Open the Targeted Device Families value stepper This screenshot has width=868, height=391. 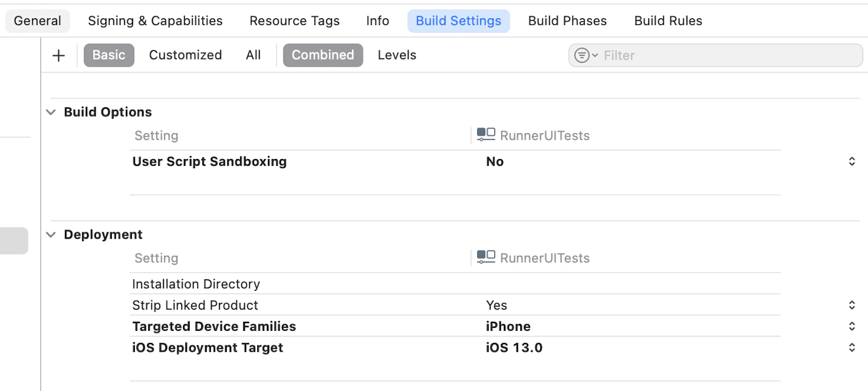851,326
